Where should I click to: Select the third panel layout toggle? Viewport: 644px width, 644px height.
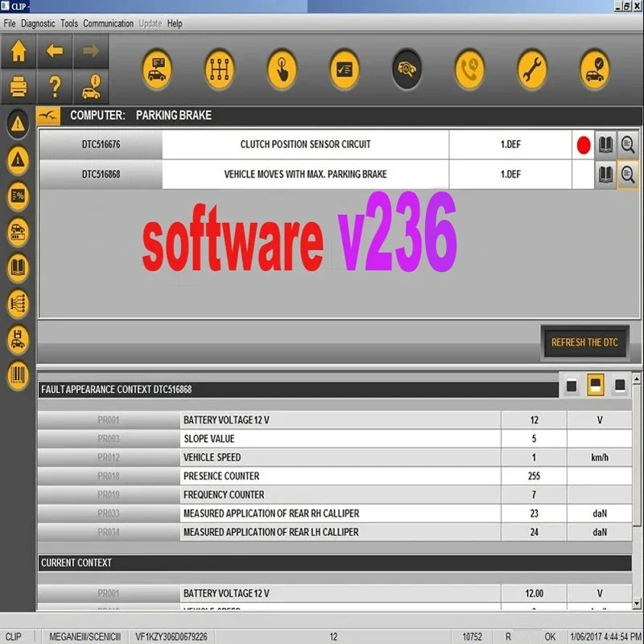pyautogui.click(x=620, y=386)
